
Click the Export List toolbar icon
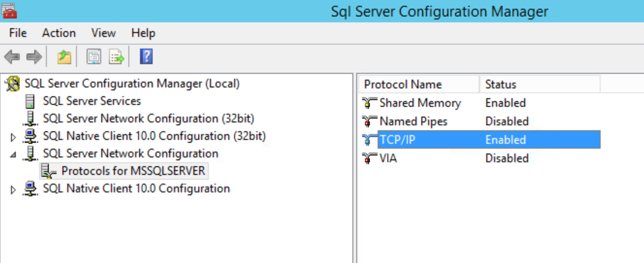click(116, 57)
